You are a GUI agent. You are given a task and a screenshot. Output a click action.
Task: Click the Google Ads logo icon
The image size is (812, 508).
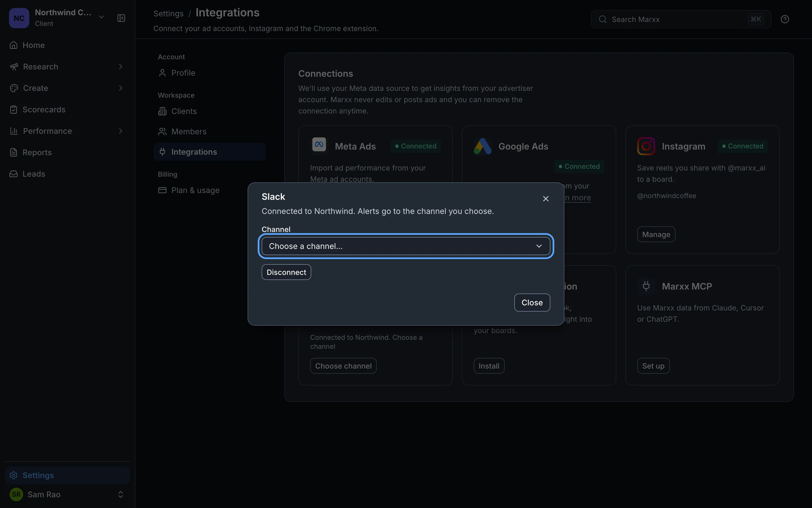[482, 146]
